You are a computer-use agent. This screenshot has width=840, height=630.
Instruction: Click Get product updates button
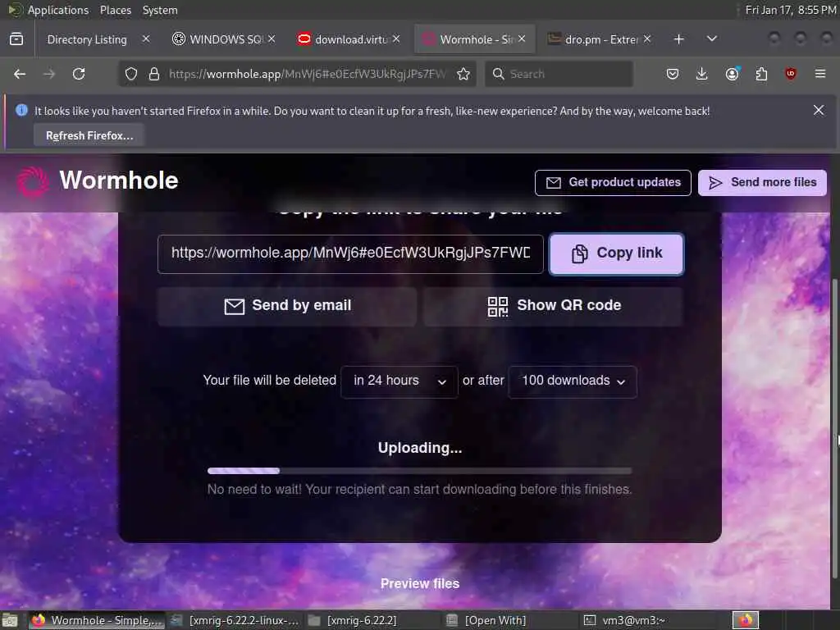pyautogui.click(x=613, y=183)
